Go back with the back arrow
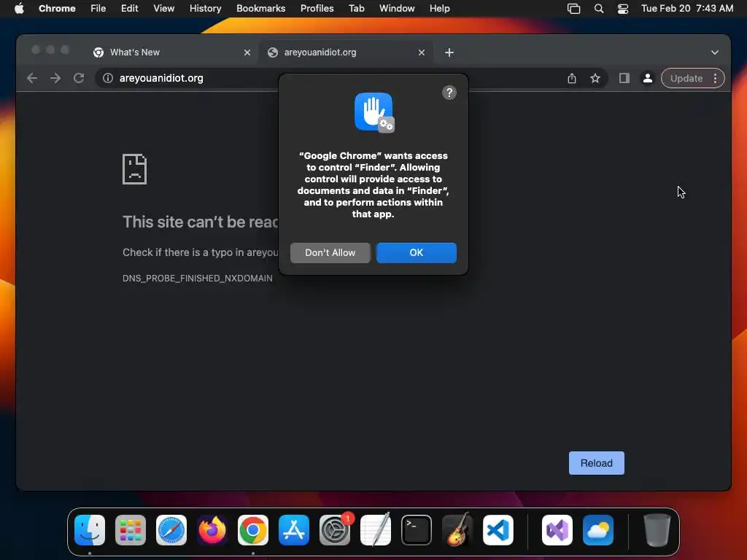 click(32, 78)
